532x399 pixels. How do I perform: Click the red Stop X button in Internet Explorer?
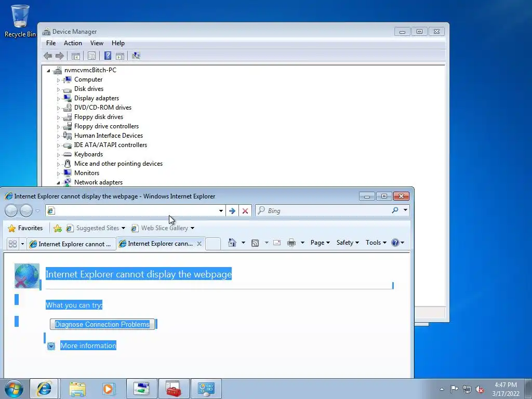click(x=245, y=211)
